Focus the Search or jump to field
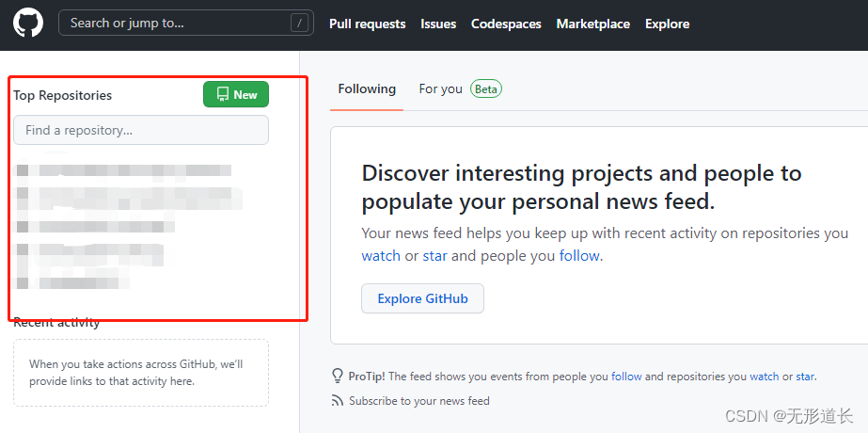Screen dimensions: 868x433 coord(186,23)
